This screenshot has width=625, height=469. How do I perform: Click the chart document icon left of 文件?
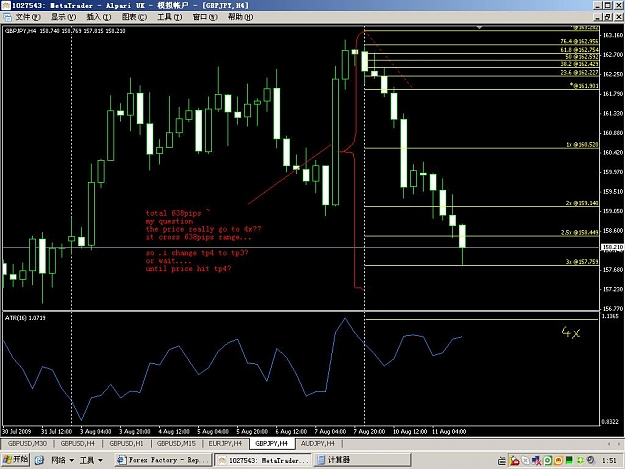7,17
